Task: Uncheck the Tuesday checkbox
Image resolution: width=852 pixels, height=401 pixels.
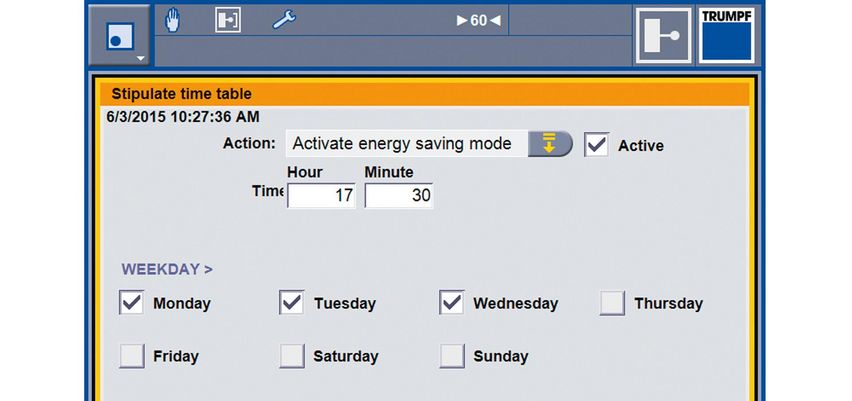Action: (292, 303)
